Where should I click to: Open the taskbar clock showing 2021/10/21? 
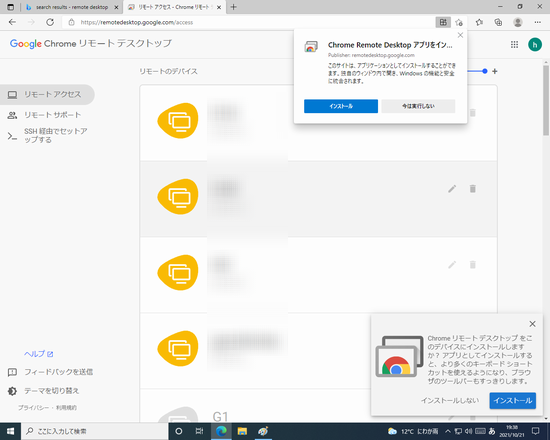(x=512, y=431)
